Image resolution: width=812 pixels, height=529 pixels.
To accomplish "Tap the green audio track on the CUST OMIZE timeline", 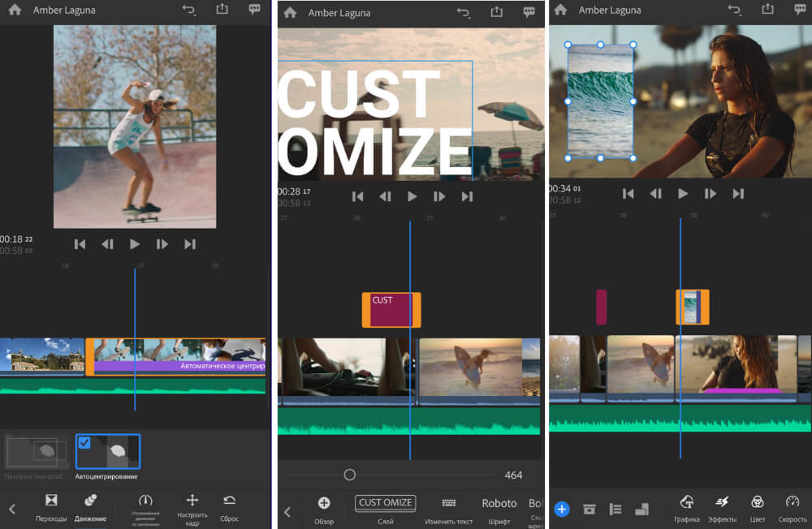I will [x=409, y=421].
